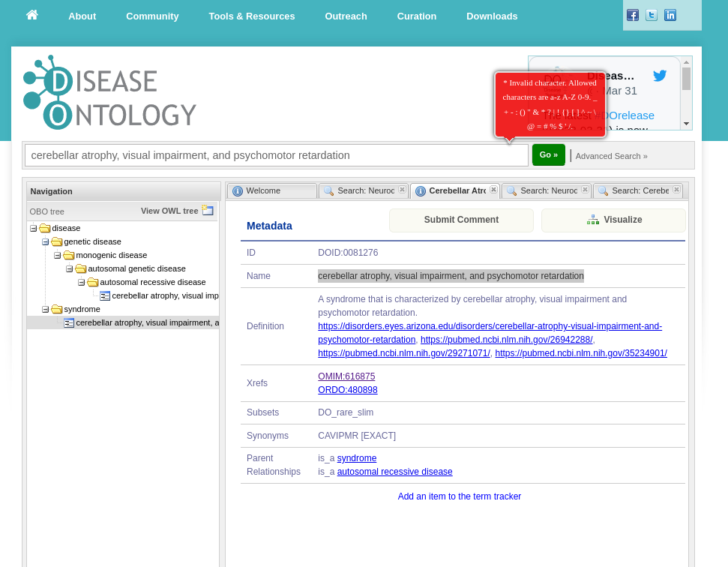Screen dimensions: 728x567
Task: Open the Outreach menu
Action: click(346, 16)
